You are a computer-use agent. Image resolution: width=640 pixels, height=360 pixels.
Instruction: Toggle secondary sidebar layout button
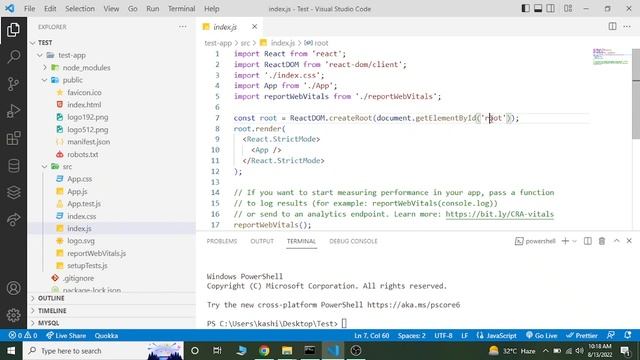pyautogui.click(x=551, y=8)
